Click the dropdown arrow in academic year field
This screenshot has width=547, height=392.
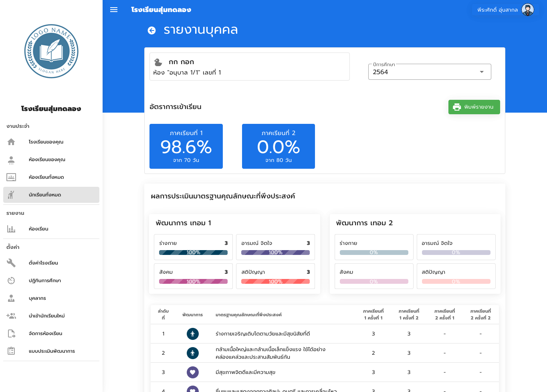482,72
